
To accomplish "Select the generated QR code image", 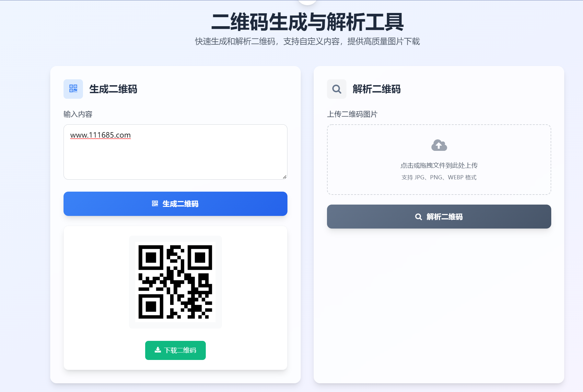I will pos(175,282).
